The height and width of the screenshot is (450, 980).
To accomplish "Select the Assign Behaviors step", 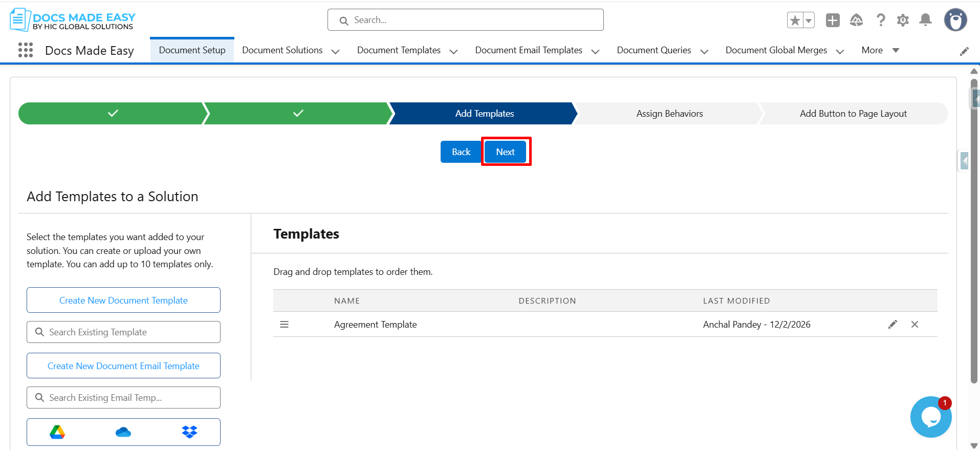I will tap(669, 114).
